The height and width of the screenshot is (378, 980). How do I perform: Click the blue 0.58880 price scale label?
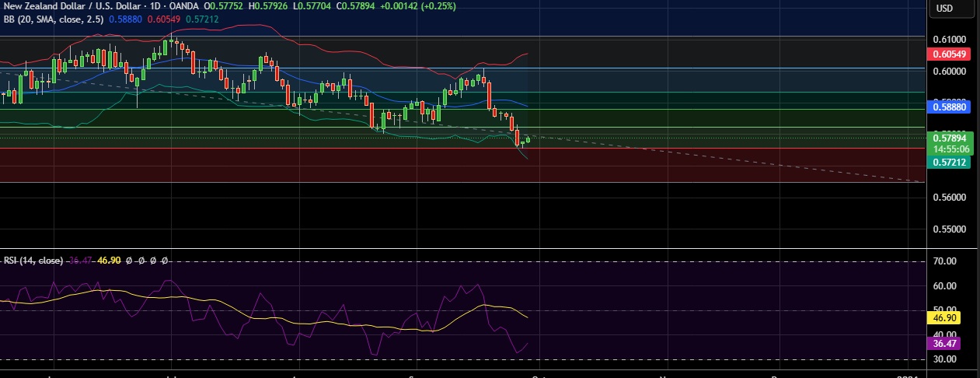point(947,107)
